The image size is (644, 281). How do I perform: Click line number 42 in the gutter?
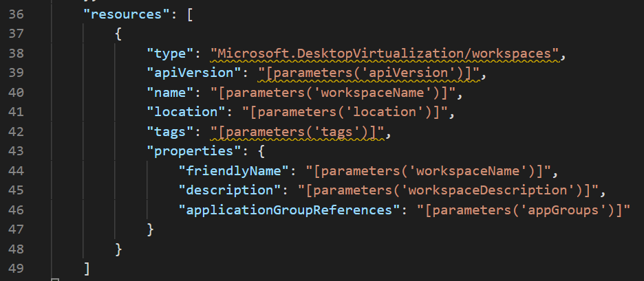pos(16,132)
